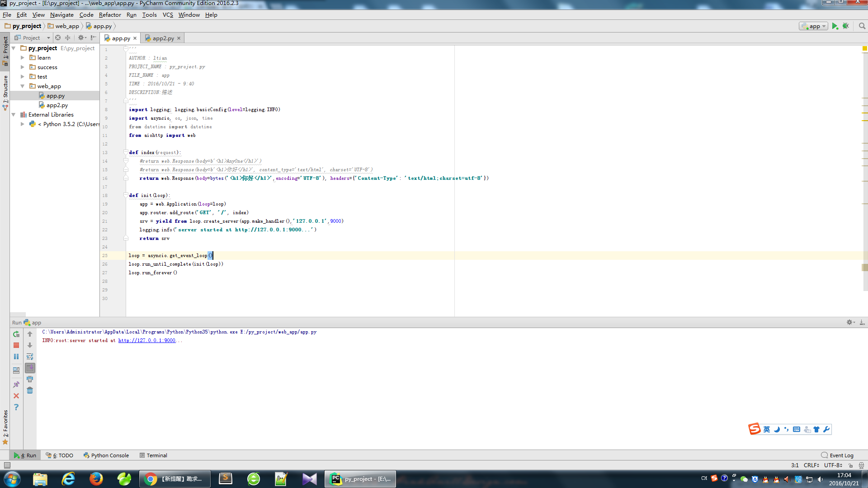Image resolution: width=868 pixels, height=488 pixels.
Task: Click the Rerun app icon in Run panel
Action: point(16,334)
